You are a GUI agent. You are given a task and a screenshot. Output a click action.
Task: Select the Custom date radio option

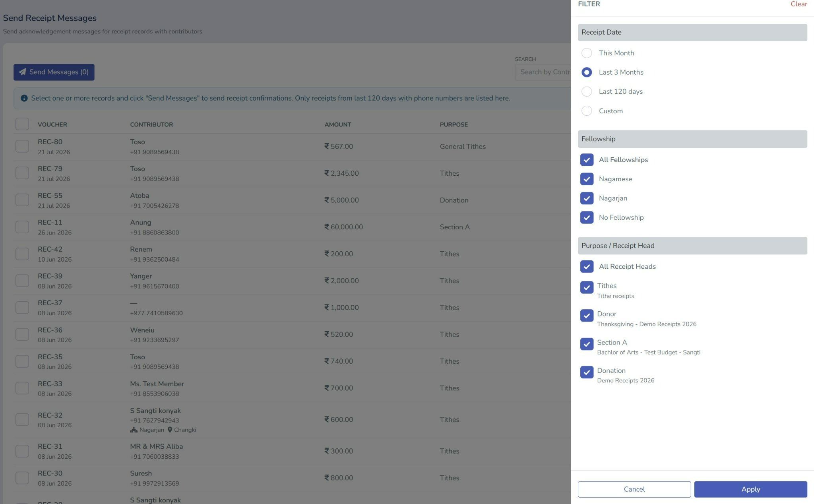tap(587, 111)
